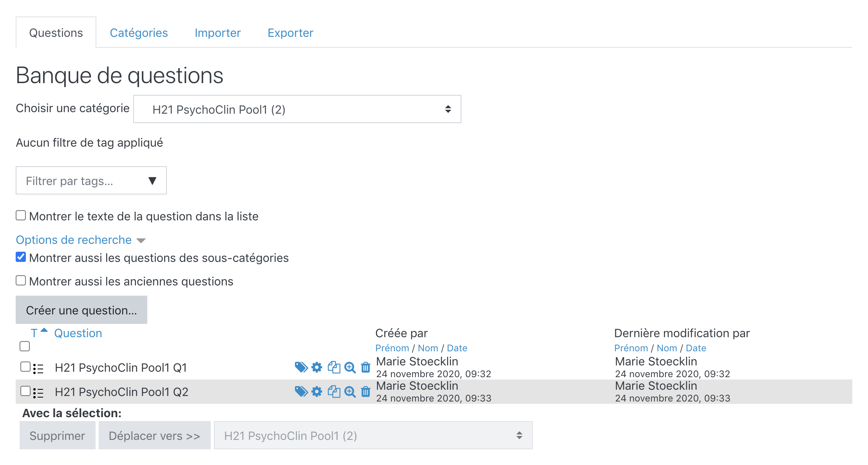
Task: Open the Filtrer par tags dropdown
Action: 91,181
